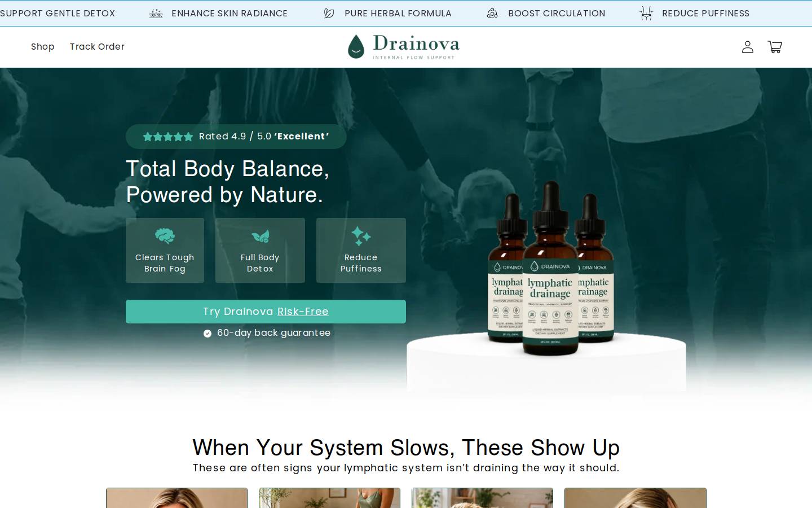Click the Drainova bottles product image
812x508 pixels.
coord(550,268)
